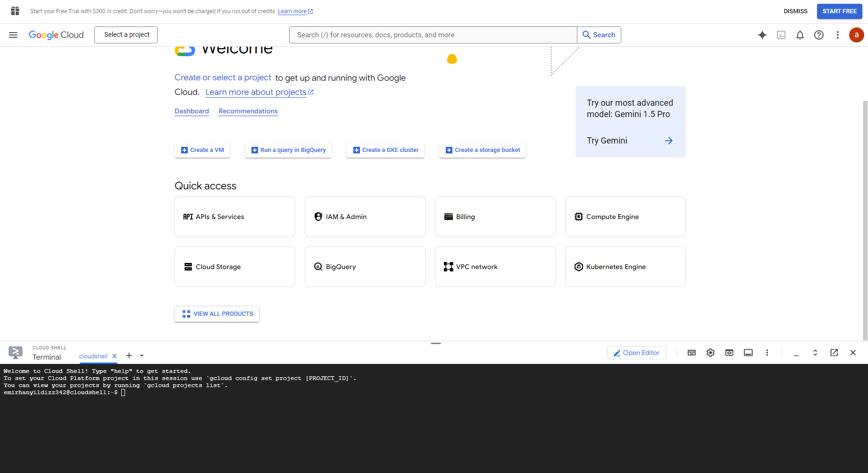Click the START FREE button

tap(840, 11)
